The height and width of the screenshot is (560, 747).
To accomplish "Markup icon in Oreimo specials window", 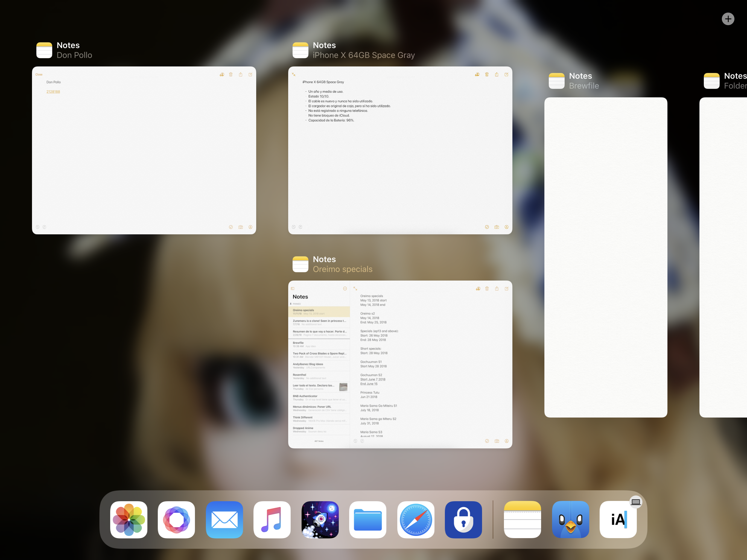I will 506,441.
